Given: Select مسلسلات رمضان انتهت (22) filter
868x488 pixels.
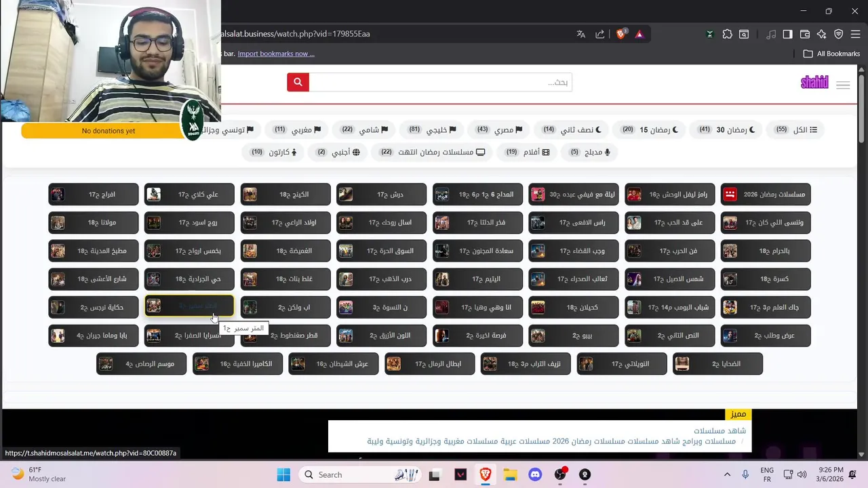Looking at the screenshot, I should click(432, 152).
